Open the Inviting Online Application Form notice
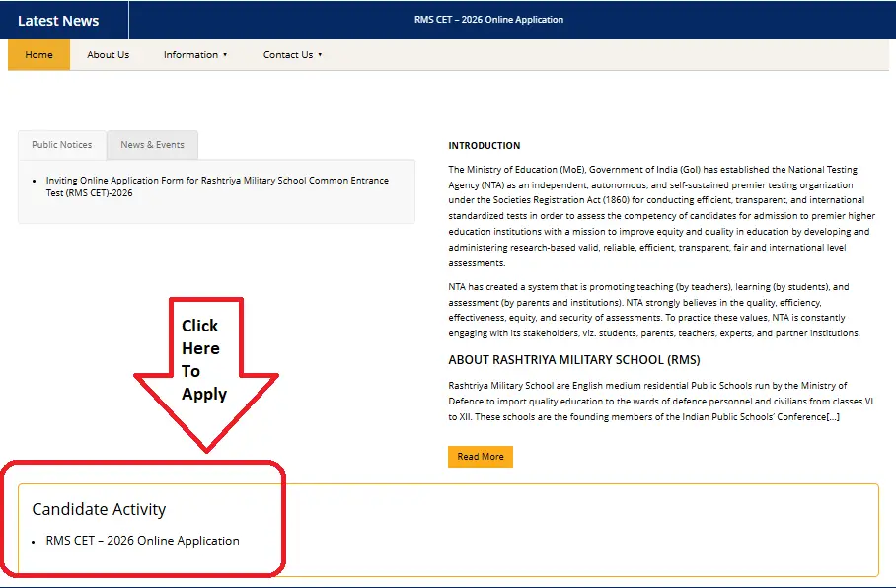The image size is (896, 588). coord(217,186)
